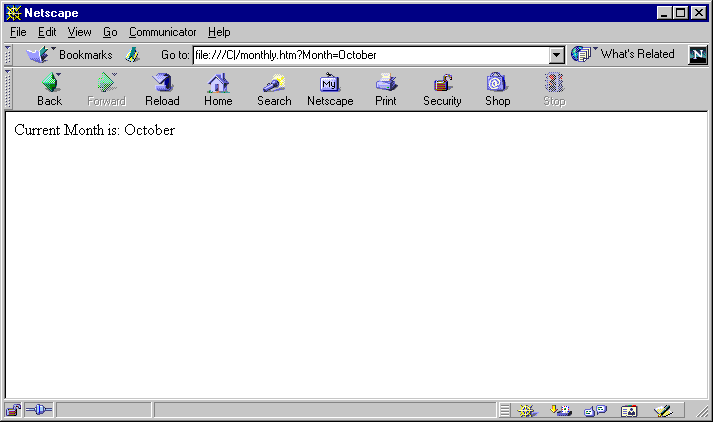Close the Netscape window
Image resolution: width=713 pixels, height=422 pixels.
pos(699,13)
